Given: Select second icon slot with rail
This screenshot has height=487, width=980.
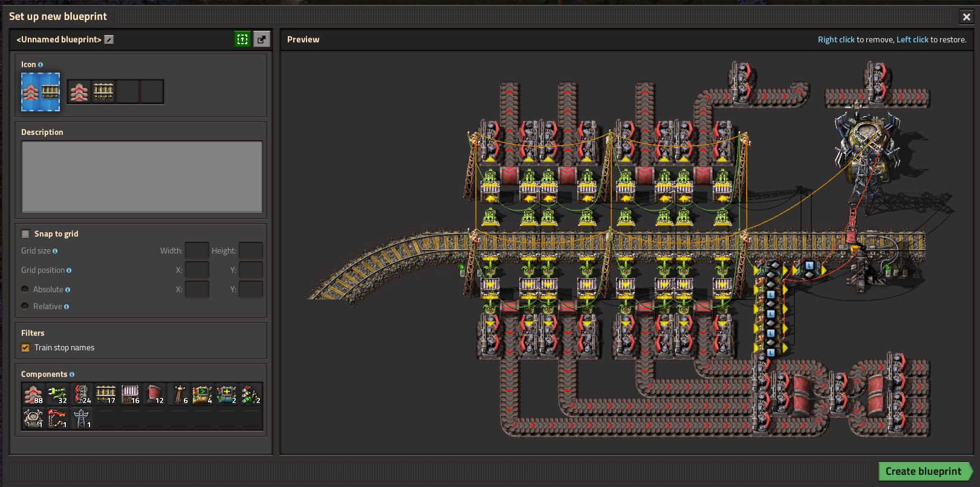Looking at the screenshot, I should [103, 92].
